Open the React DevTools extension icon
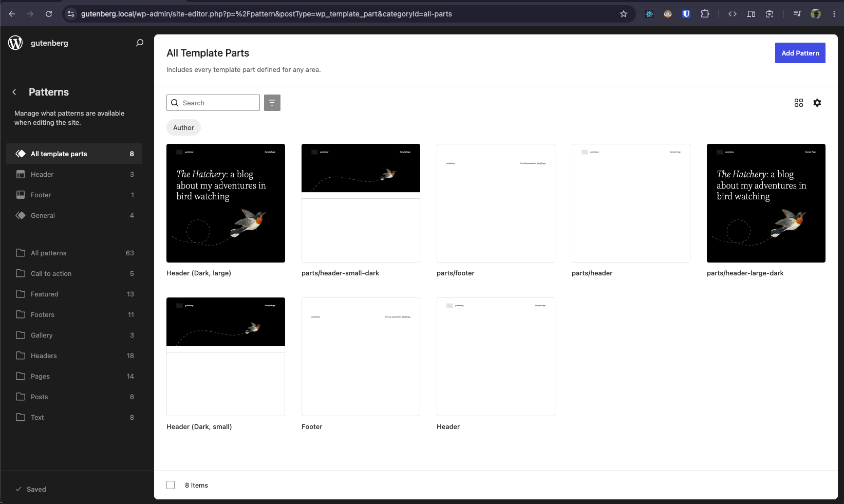The image size is (844, 504). [649, 14]
